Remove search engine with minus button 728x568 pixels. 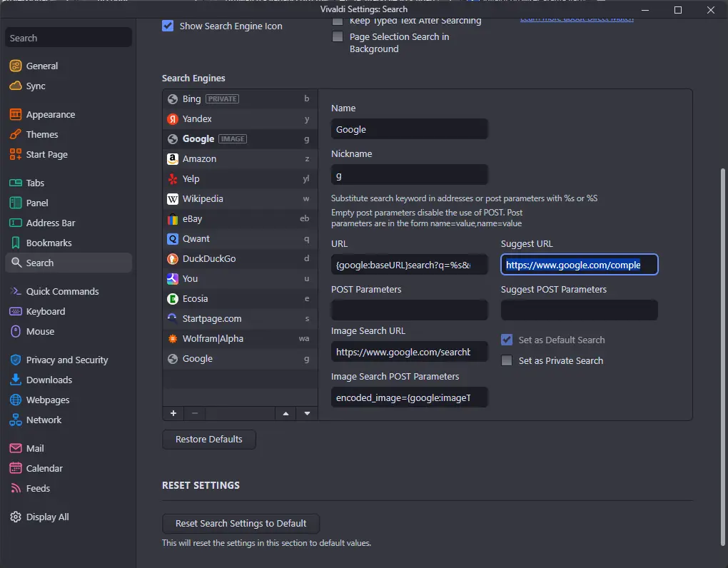coord(195,413)
